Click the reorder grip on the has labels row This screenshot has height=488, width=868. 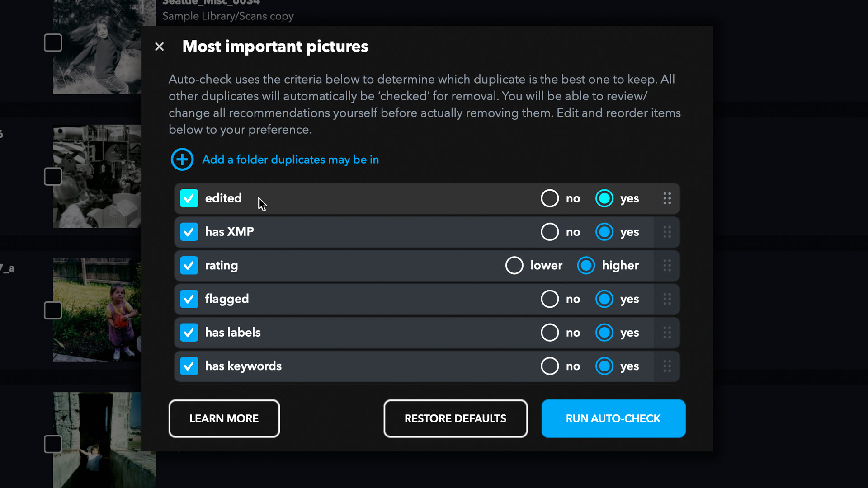(667, 333)
